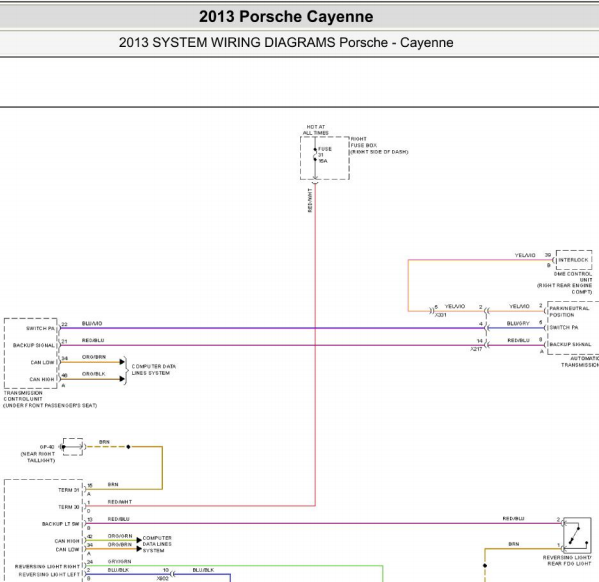Select ORG/BRN label on transmission control unit CAN LOW
Screen dimensions: 599x582
tap(94, 357)
